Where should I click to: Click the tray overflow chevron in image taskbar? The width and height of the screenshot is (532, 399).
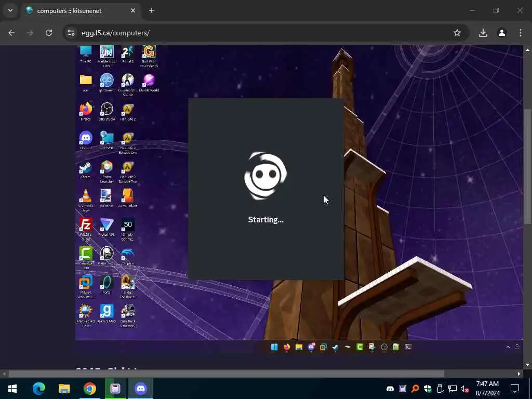click(x=508, y=347)
